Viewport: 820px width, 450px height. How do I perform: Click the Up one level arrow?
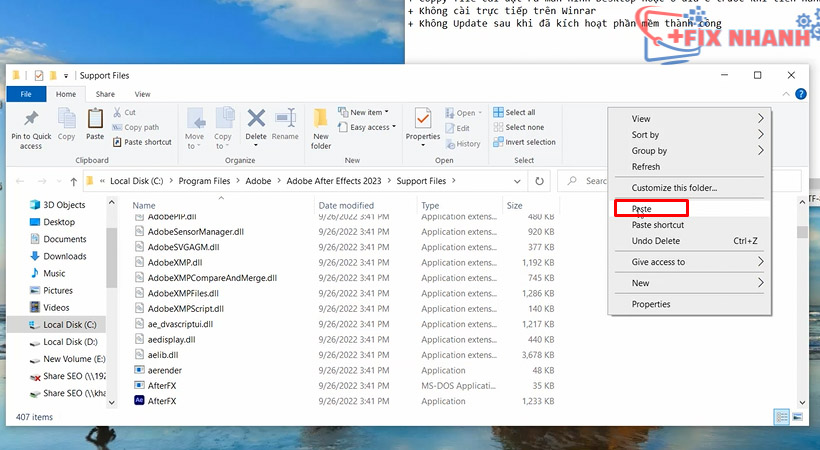click(x=74, y=181)
